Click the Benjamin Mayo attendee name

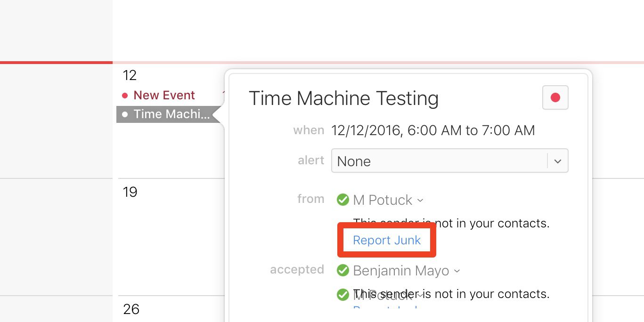[401, 271]
